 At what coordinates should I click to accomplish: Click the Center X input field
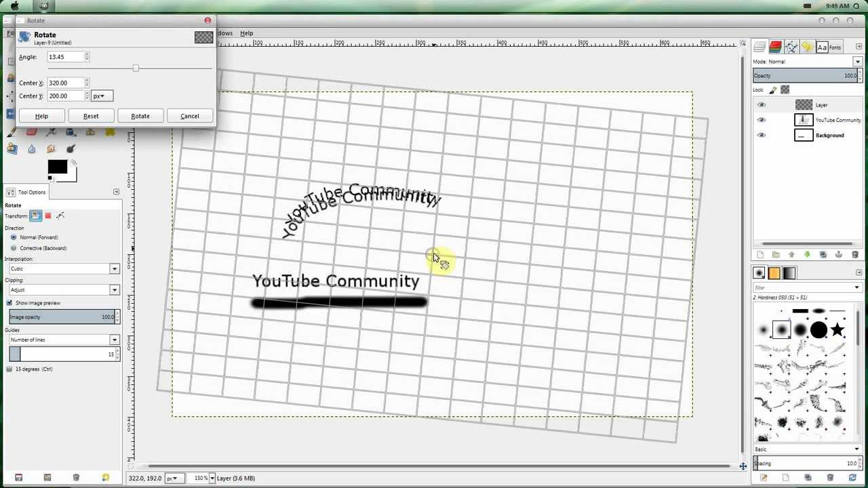(65, 83)
